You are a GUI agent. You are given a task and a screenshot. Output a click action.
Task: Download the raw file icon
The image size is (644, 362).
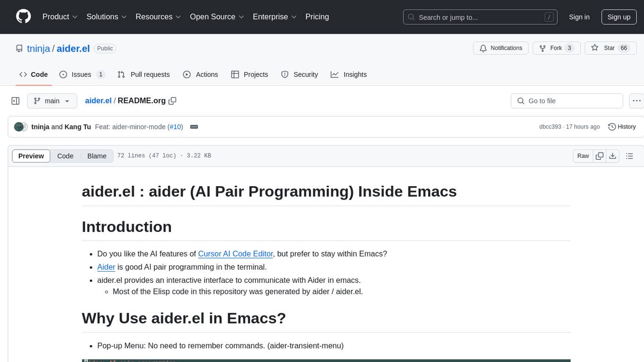(x=612, y=156)
